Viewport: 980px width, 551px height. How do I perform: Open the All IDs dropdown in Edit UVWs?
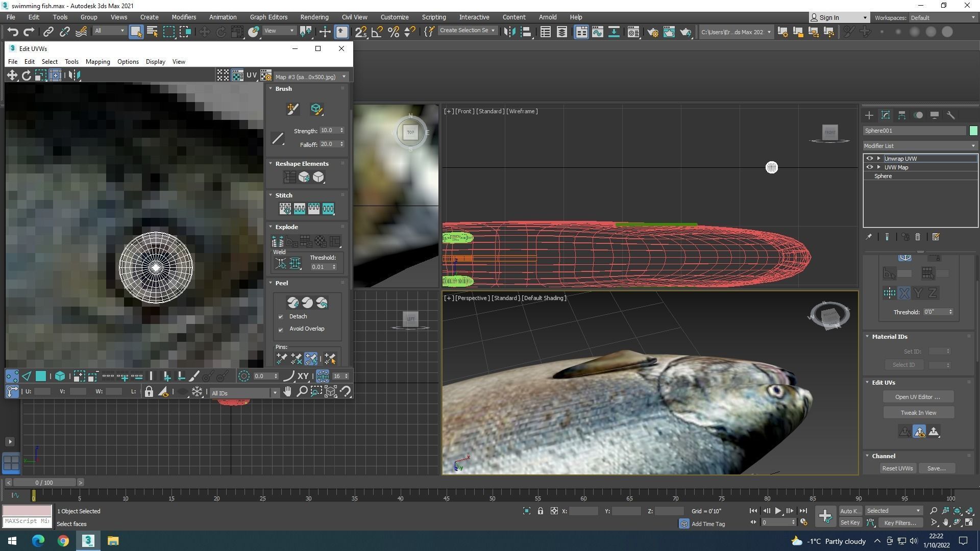tap(244, 393)
